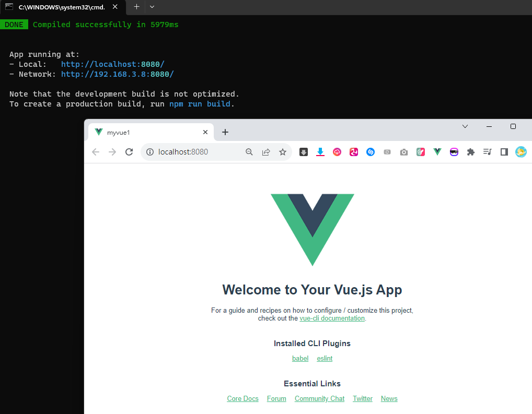Open a new browser tab

[x=225, y=132]
